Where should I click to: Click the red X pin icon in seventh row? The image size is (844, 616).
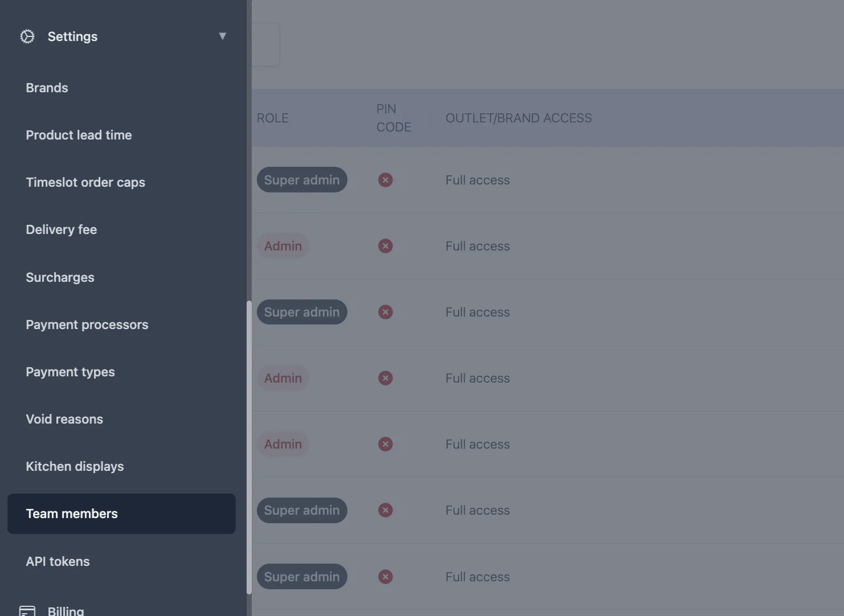click(386, 577)
